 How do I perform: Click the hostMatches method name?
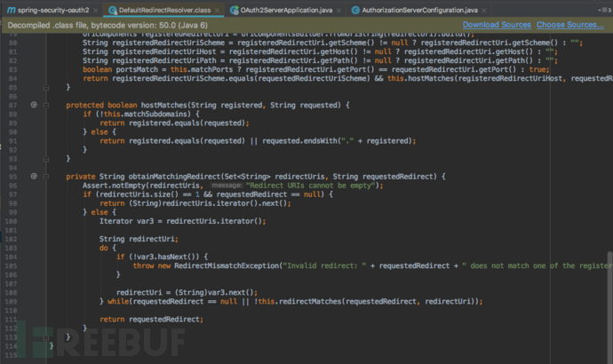(x=163, y=105)
